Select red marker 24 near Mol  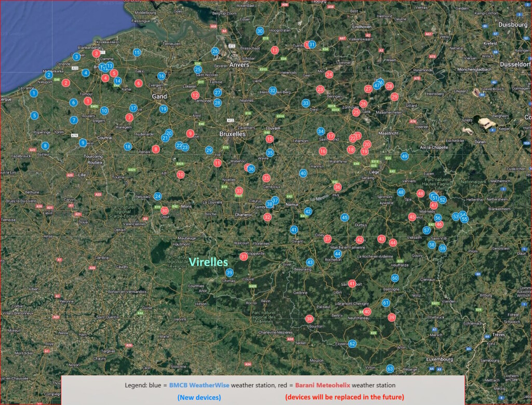(329, 74)
